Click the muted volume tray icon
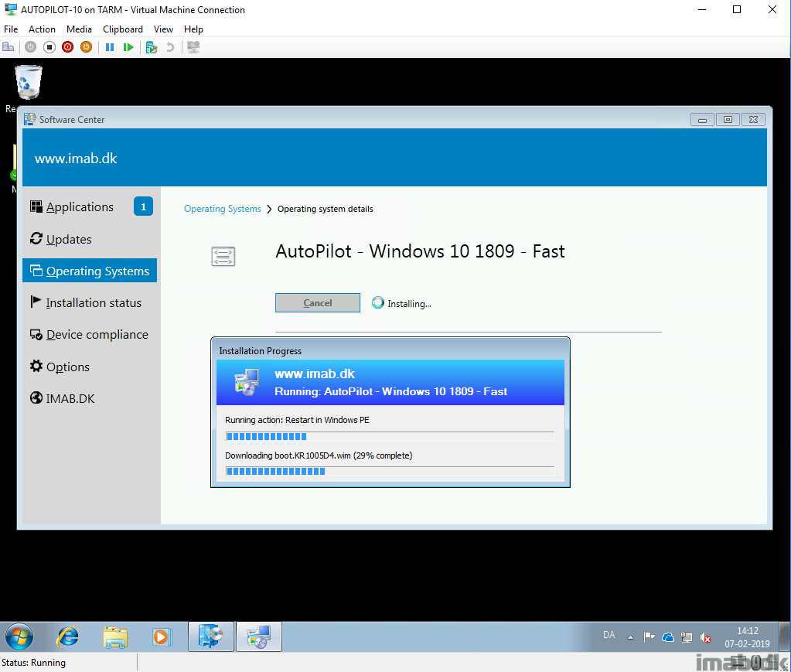Screen dimensions: 791x672 point(705,638)
